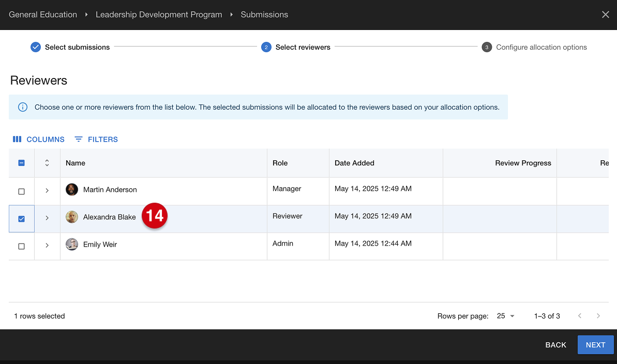Viewport: 617px width, 364px height.
Task: Go to the General Education breadcrumb
Action: (43, 14)
